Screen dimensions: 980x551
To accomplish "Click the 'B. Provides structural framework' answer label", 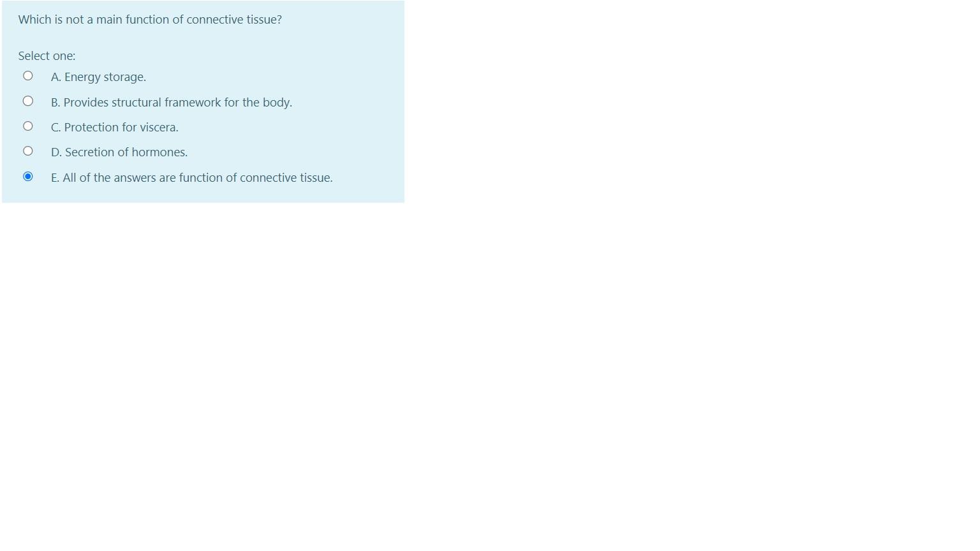I will coord(172,103).
